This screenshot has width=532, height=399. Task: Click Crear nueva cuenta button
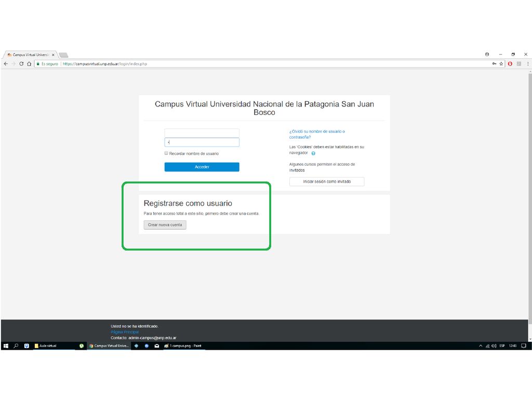point(165,225)
